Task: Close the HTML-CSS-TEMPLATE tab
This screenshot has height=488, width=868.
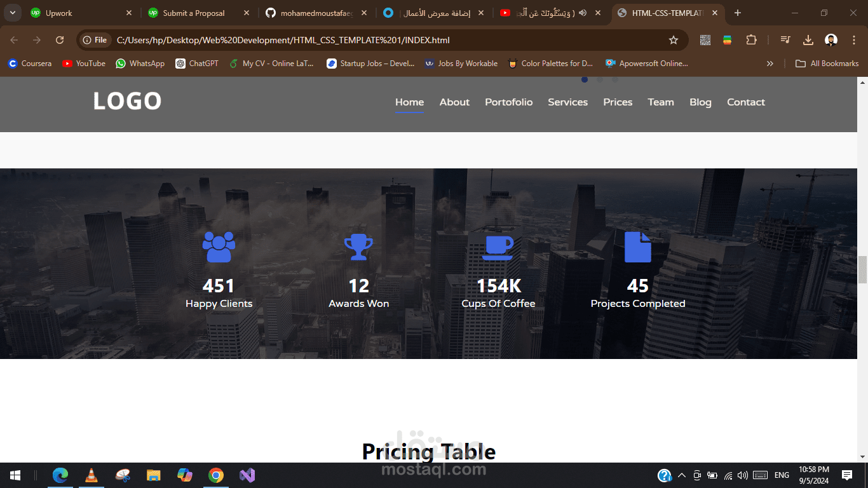Action: (715, 13)
